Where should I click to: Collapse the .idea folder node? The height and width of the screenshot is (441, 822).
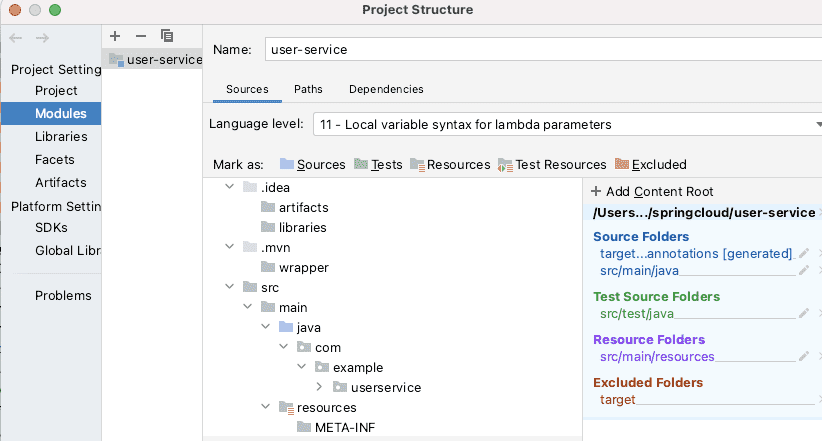point(230,187)
